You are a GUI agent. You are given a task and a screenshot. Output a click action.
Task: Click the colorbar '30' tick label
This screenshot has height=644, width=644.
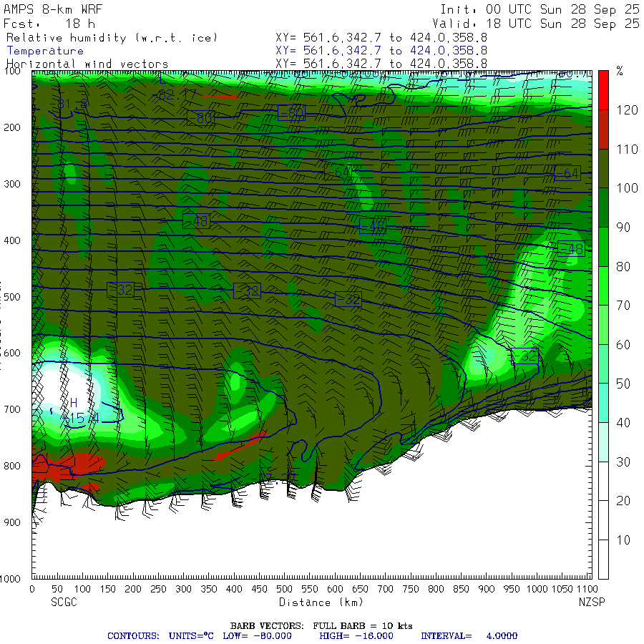pos(623,462)
